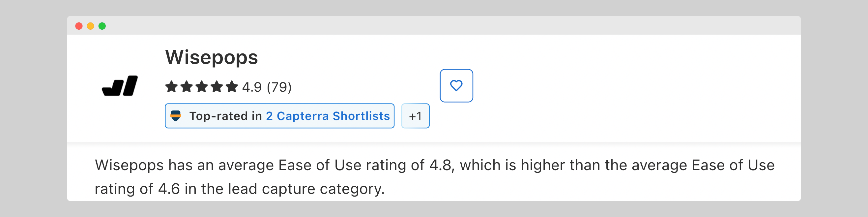This screenshot has height=217, width=868.
Task: Click the first rating star
Action: (x=171, y=87)
